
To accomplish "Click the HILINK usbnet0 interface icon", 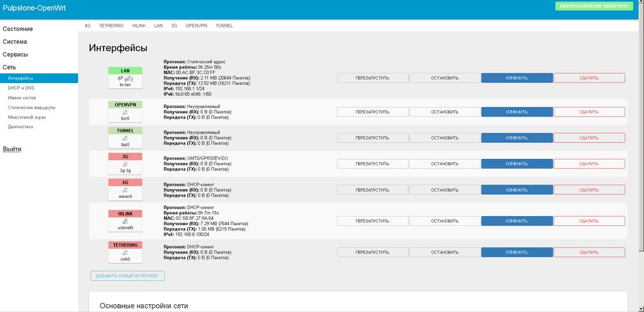I will coord(125,221).
